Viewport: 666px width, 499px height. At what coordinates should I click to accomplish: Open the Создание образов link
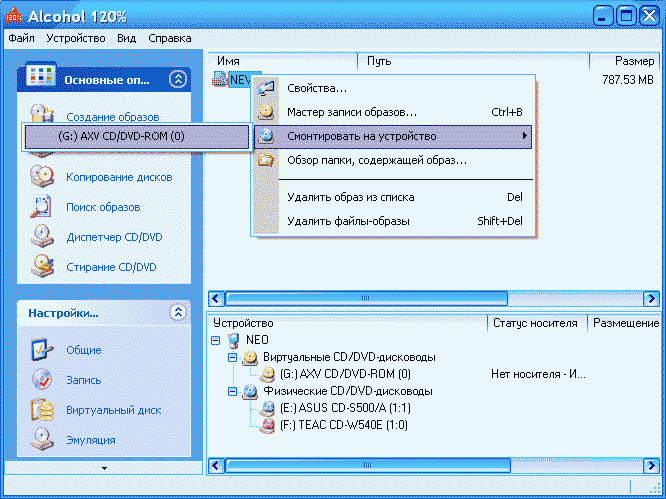[113, 117]
